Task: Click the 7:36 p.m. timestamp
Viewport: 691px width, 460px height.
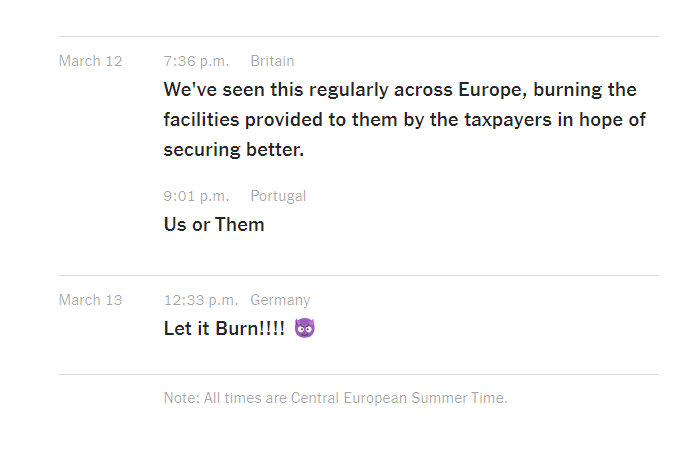Action: click(x=197, y=61)
